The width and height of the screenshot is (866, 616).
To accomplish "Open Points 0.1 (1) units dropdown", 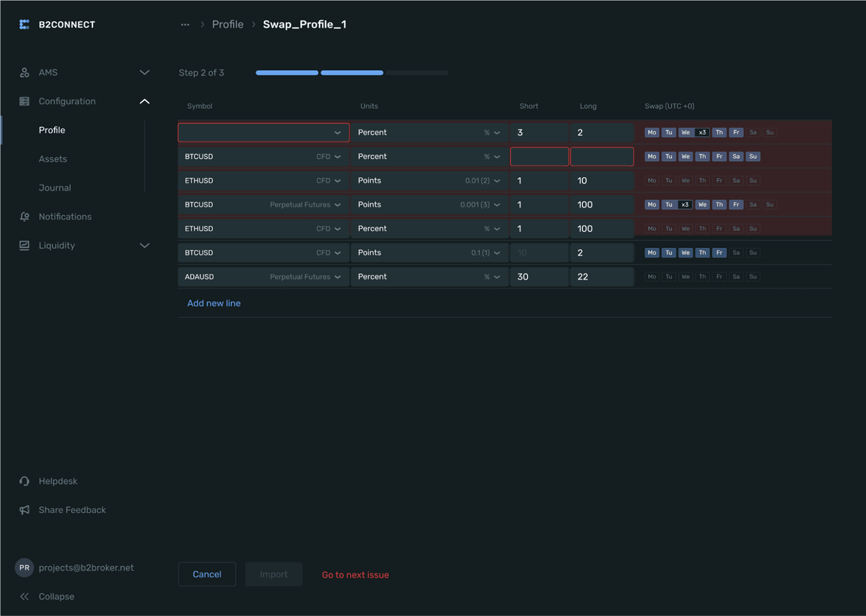I will [430, 253].
